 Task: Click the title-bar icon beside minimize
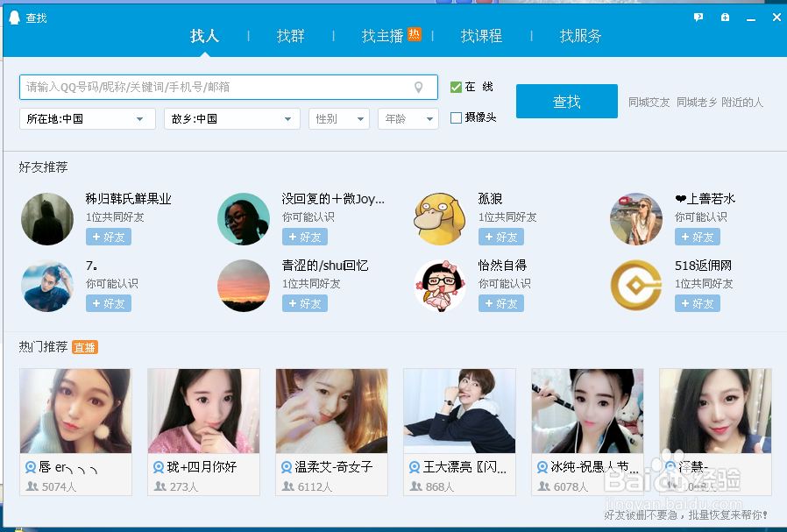coord(725,18)
